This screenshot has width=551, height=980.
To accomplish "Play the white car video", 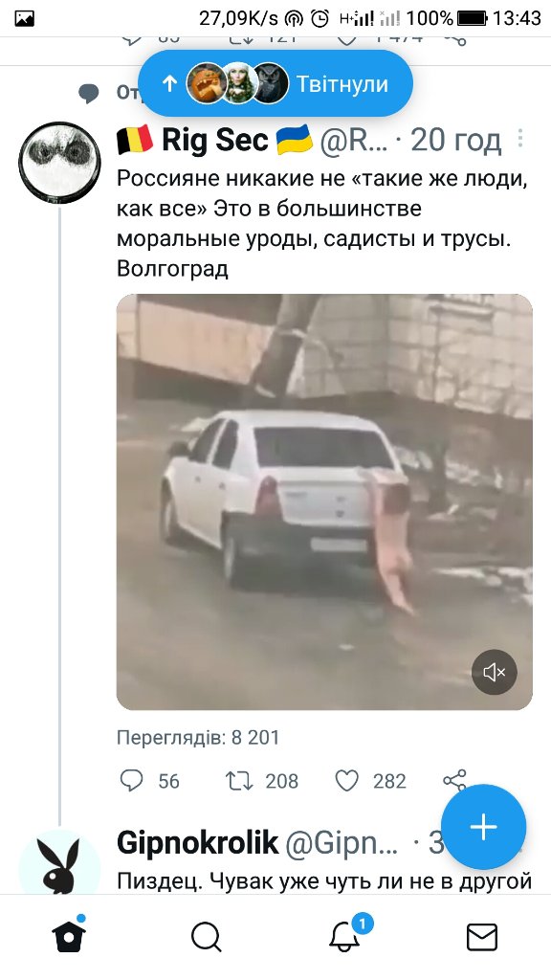I will [x=324, y=501].
